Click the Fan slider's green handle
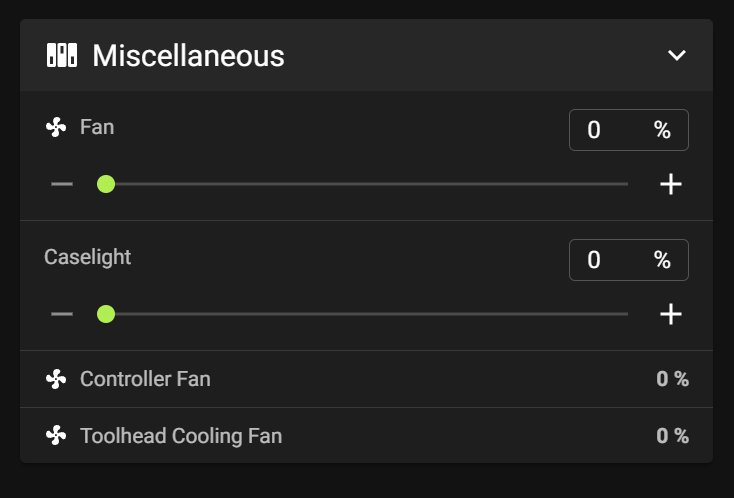734x498 pixels. pos(106,184)
